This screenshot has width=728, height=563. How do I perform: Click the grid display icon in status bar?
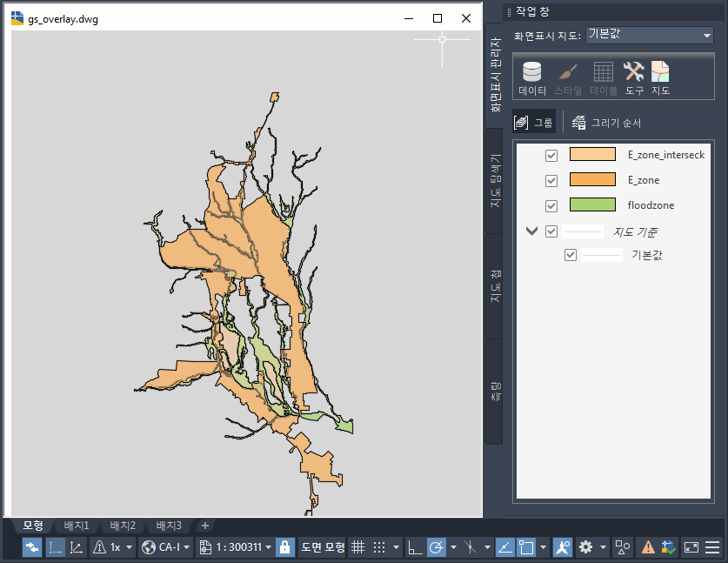pyautogui.click(x=357, y=547)
